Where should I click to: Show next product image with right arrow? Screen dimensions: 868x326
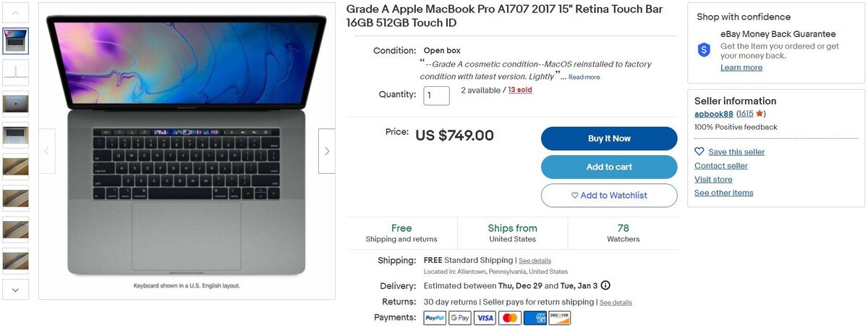click(x=327, y=151)
